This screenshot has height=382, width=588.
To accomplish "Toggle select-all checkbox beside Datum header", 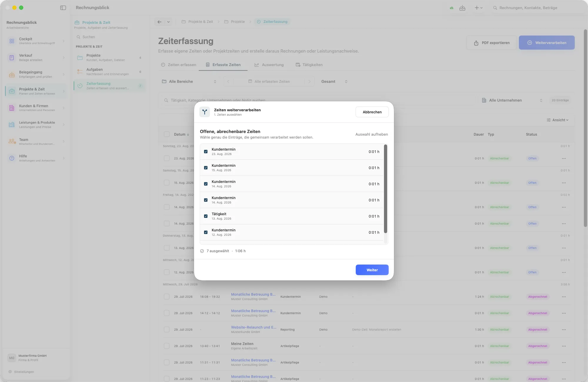I will click(167, 134).
